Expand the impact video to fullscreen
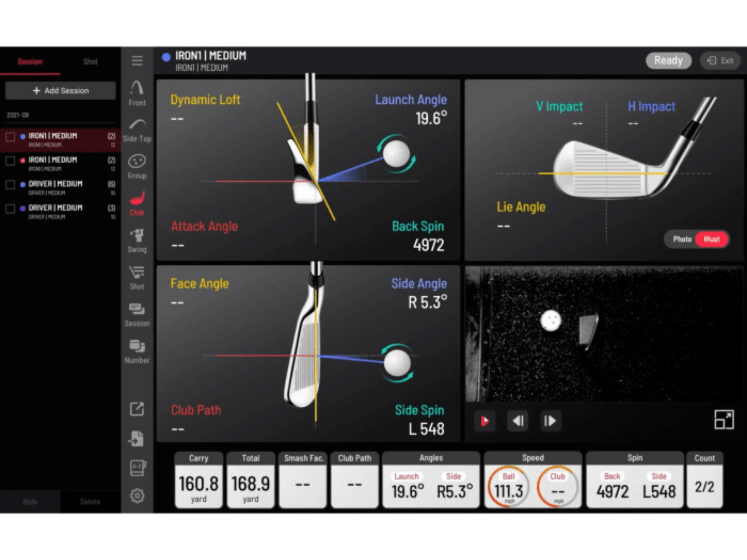 click(x=724, y=420)
